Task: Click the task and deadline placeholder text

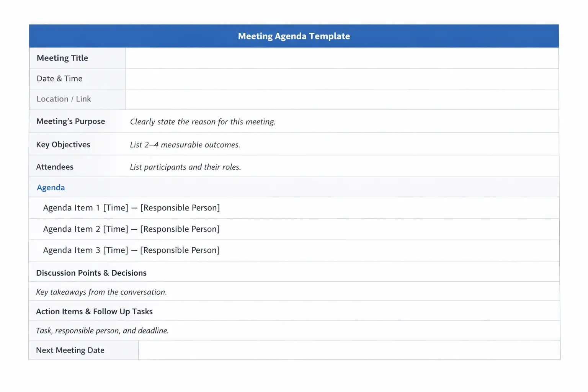Action: tap(102, 330)
